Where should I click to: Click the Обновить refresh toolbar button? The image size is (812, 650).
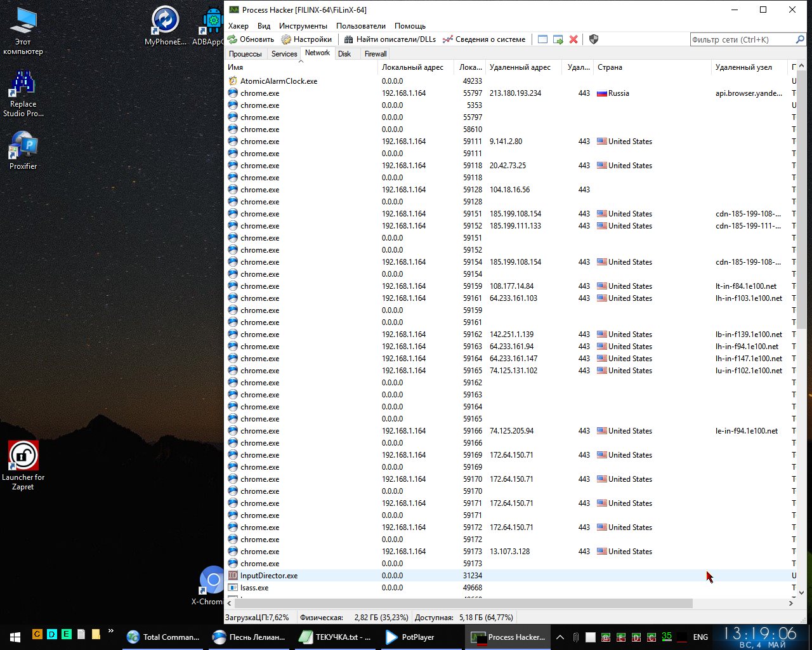[251, 39]
